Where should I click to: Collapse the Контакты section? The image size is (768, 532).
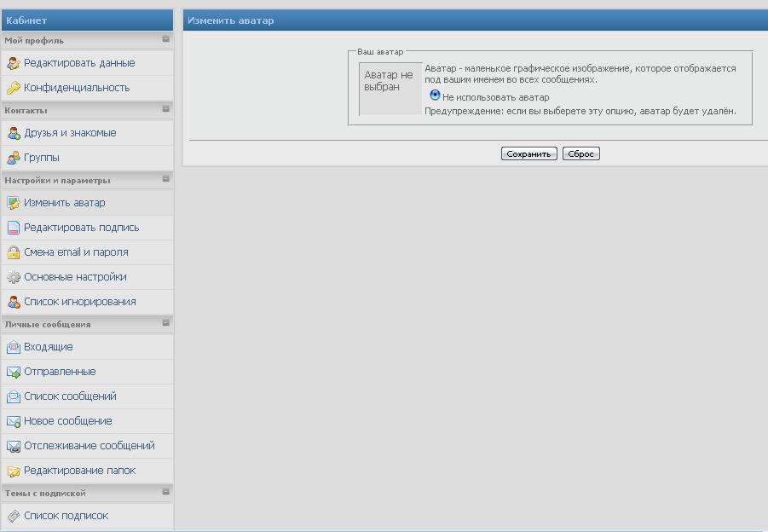(x=166, y=109)
